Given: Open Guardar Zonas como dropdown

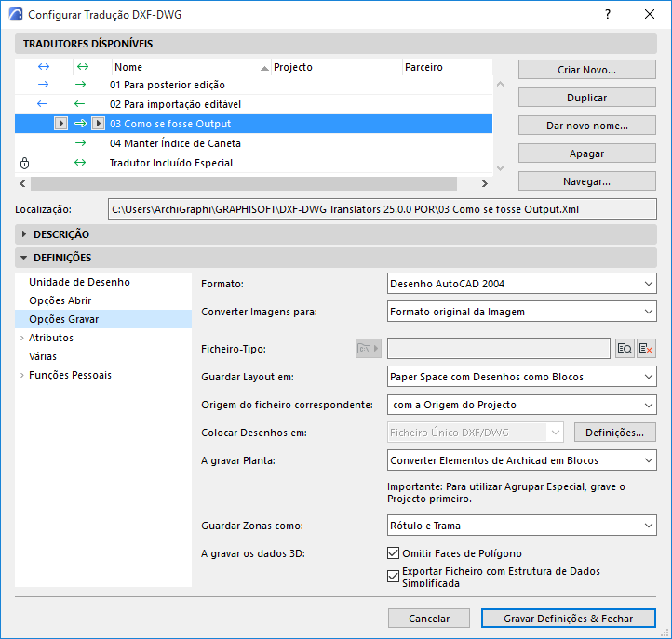Looking at the screenshot, I should 521,526.
